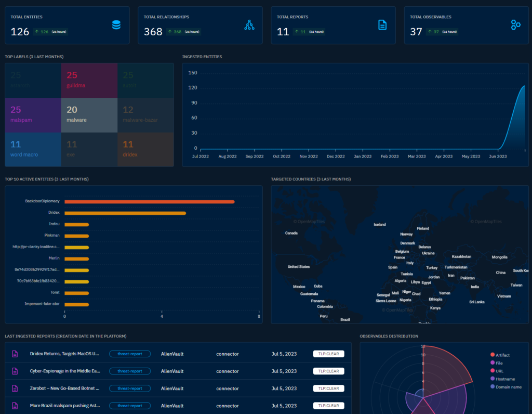532x414 pixels.
Task: Click the file icon beside Dridex Returns report
Action: (x=15, y=354)
